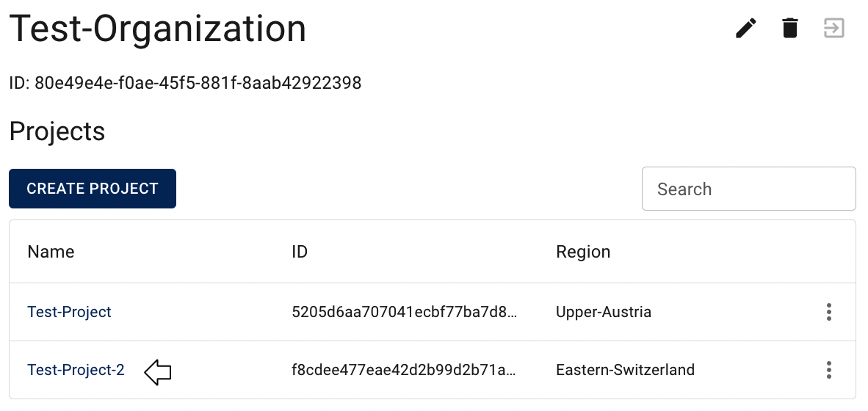Open the three-dot menu for Test-Project-2
868x411 pixels.
(x=828, y=369)
